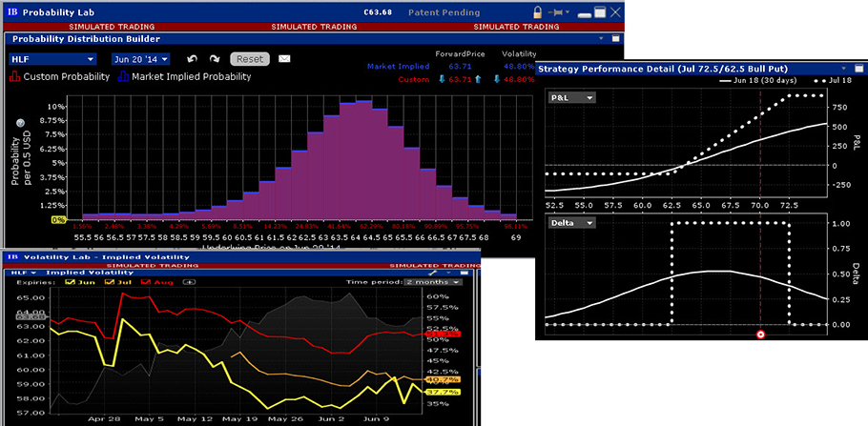Click the red price marker on Delta axis
Screen dimensions: 868x426
[760, 334]
